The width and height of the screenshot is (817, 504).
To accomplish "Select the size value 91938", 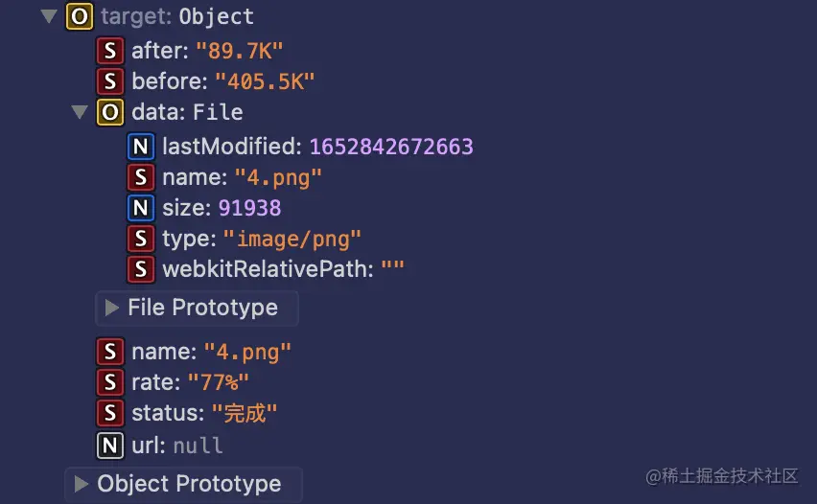I will click(249, 208).
